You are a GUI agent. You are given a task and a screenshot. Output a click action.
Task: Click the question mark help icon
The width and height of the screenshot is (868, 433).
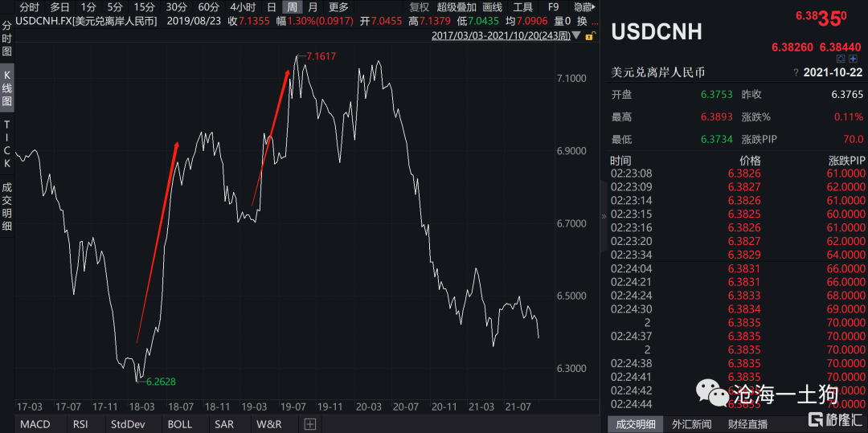(796, 73)
